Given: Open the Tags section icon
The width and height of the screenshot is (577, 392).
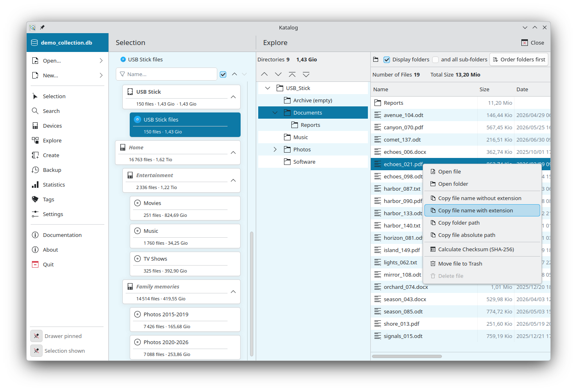Looking at the screenshot, I should [x=35, y=199].
